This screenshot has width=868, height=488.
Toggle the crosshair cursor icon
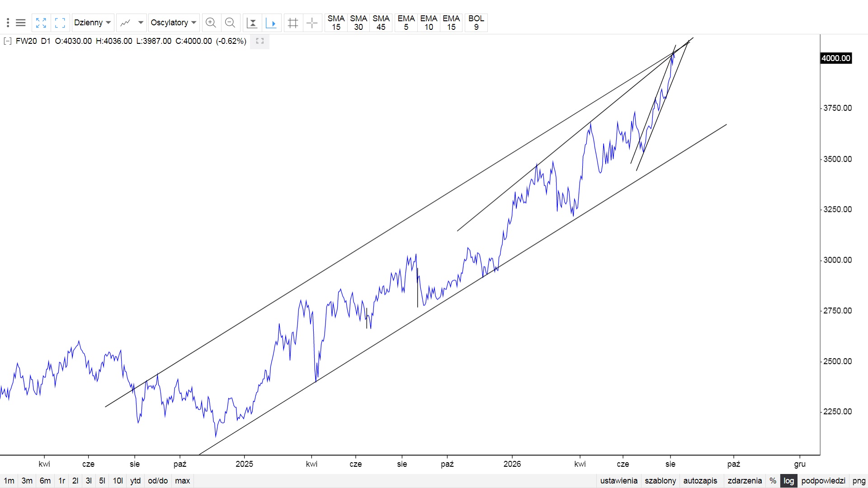(312, 23)
